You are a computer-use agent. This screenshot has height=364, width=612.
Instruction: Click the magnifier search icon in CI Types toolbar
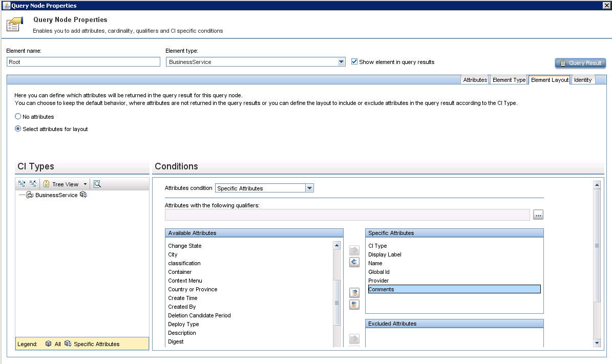click(97, 184)
